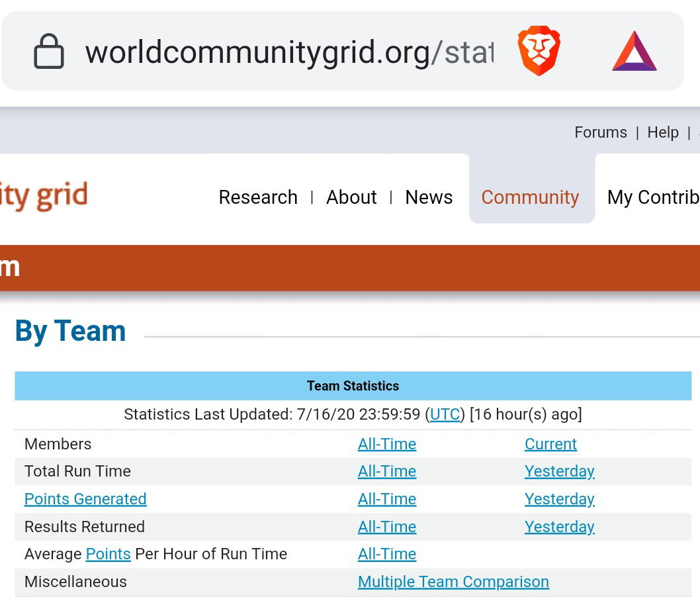The height and width of the screenshot is (597, 700).
Task: Click the By Team heading
Action: tap(71, 332)
